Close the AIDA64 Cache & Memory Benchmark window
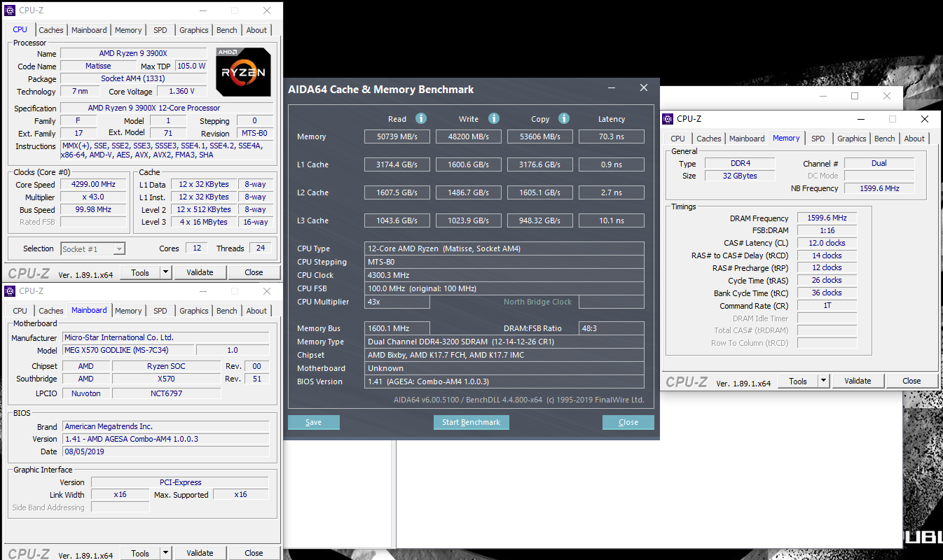 (x=644, y=88)
